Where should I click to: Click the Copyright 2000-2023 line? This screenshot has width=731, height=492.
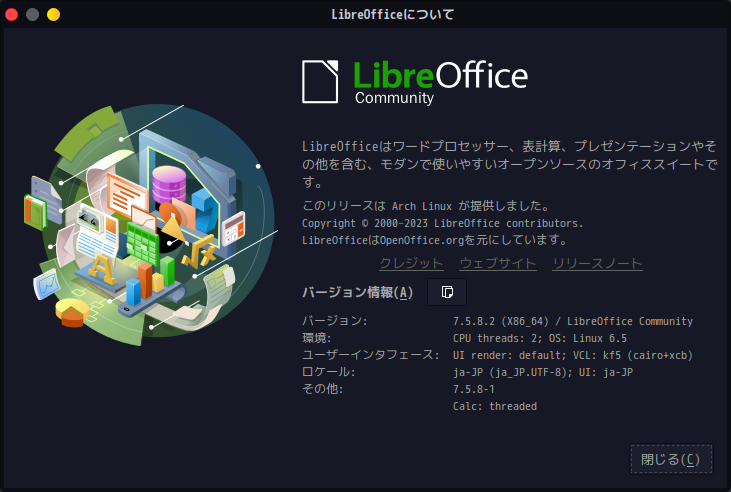pyautogui.click(x=442, y=223)
